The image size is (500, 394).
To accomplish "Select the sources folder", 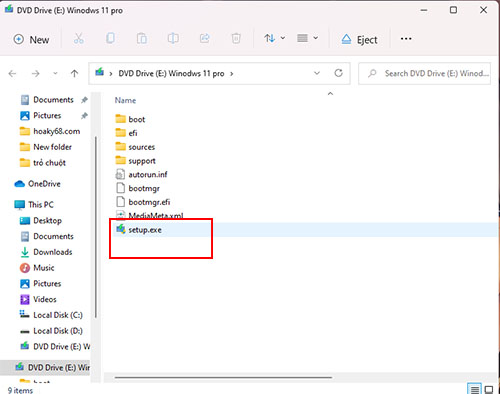I will click(x=135, y=147).
